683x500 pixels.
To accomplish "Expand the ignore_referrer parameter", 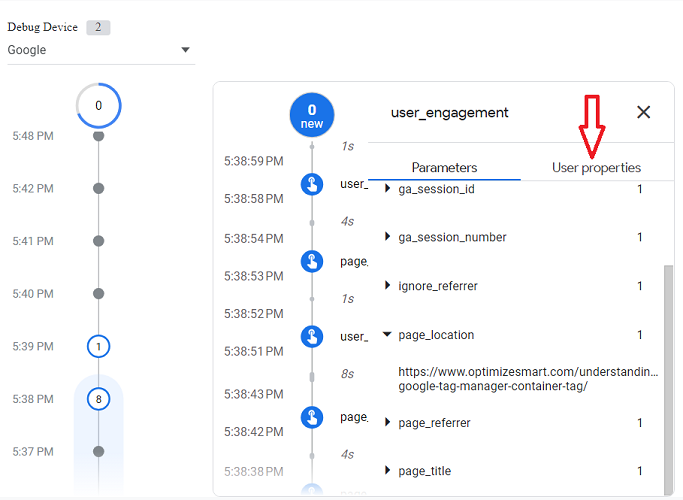I will pos(388,286).
